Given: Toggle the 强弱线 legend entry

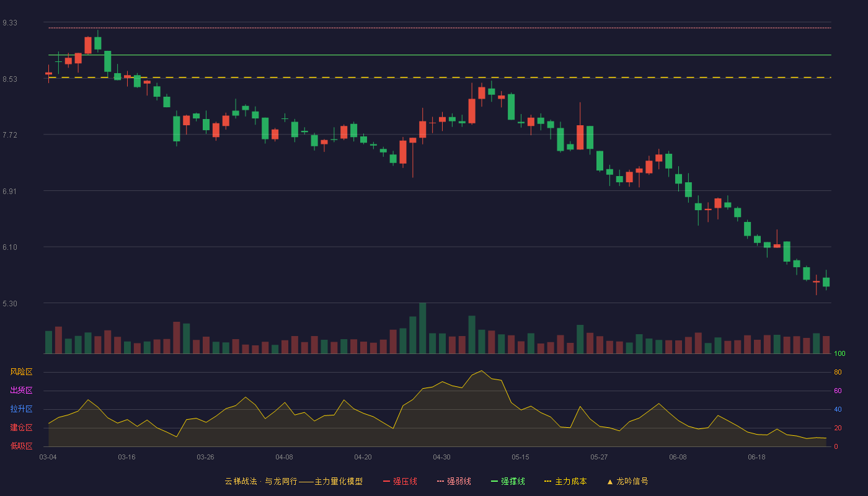Looking at the screenshot, I should (454, 481).
